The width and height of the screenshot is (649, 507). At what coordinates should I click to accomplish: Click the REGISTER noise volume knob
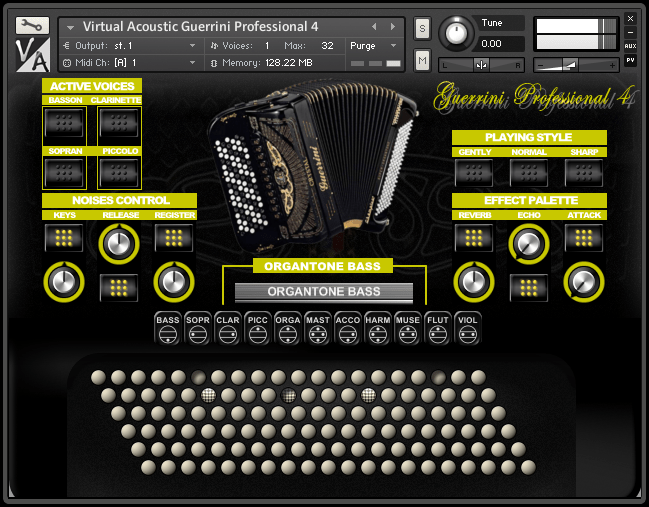(x=174, y=282)
